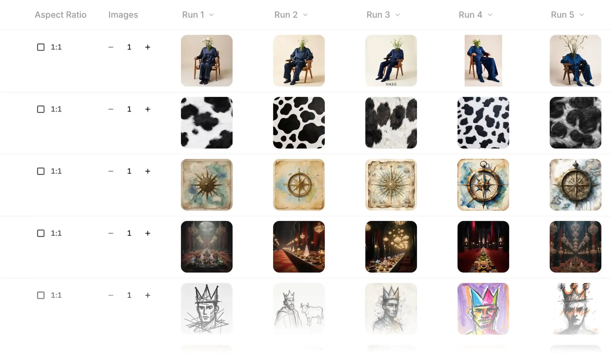The width and height of the screenshot is (611, 364).
Task: Check the 1:1 box for cow-print row
Action: pyautogui.click(x=41, y=109)
